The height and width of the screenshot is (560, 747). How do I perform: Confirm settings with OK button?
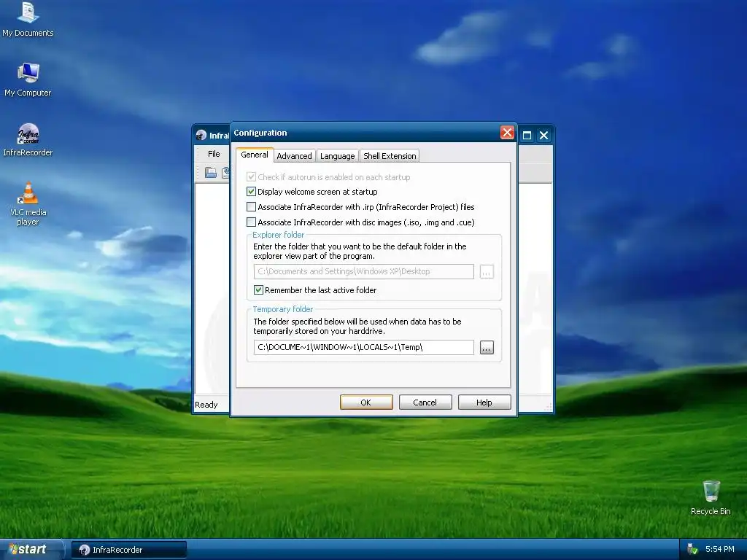[366, 402]
